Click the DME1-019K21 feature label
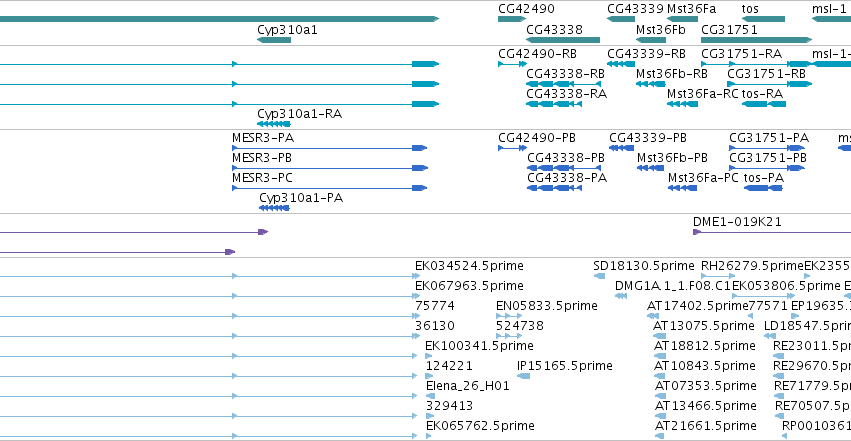 tap(737, 222)
